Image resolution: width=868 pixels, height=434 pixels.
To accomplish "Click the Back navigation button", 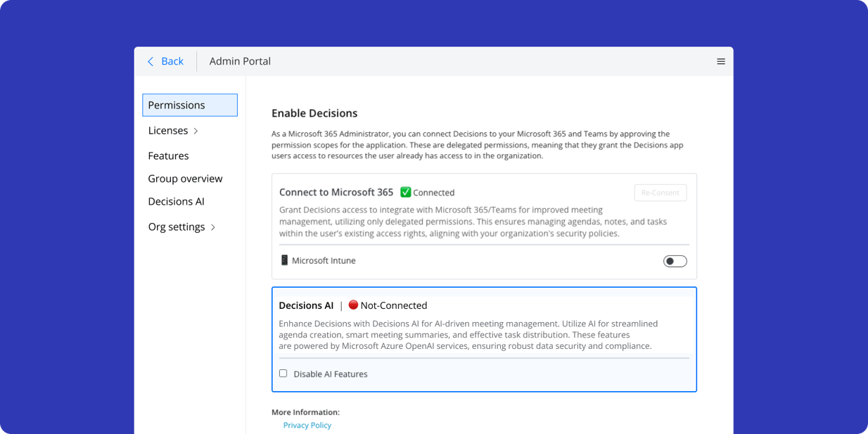I will click(x=165, y=61).
